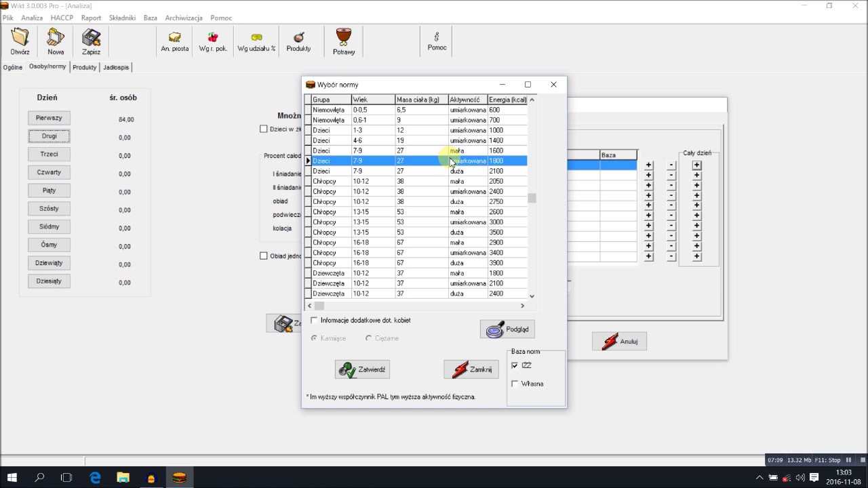Launch An. prosta simple analysis

[x=175, y=41]
